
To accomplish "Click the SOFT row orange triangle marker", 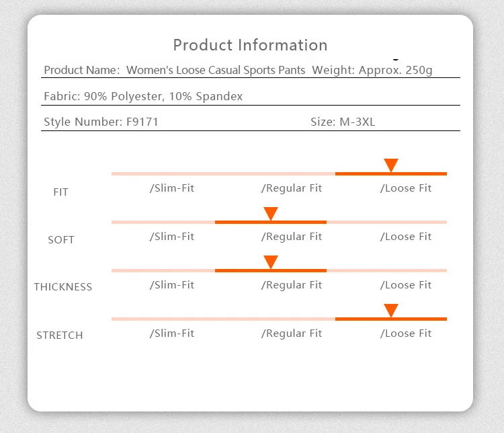I will (271, 214).
